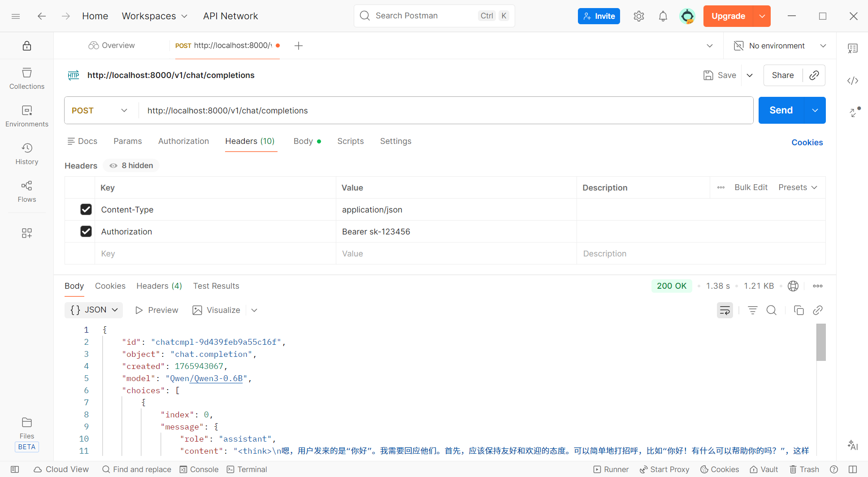Open the request Settings tab

click(x=396, y=141)
